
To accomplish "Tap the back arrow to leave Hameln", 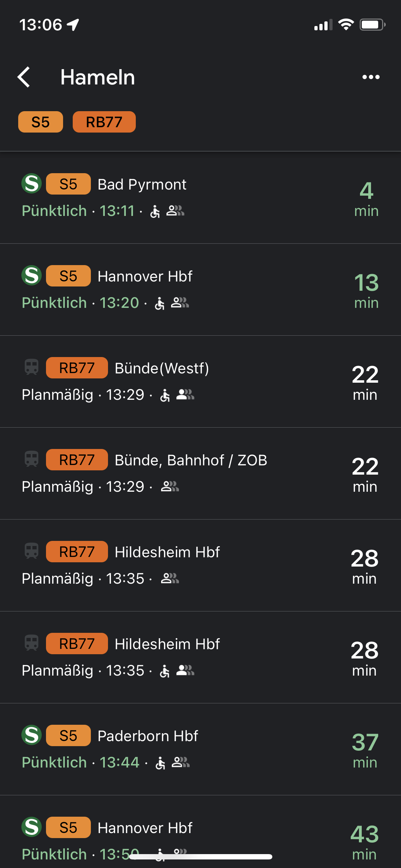I will click(24, 77).
